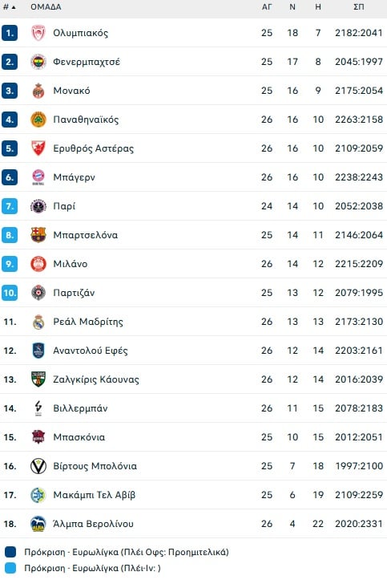Open the Μονακό team link
Image resolution: width=387 pixels, height=588 pixels.
point(71,91)
